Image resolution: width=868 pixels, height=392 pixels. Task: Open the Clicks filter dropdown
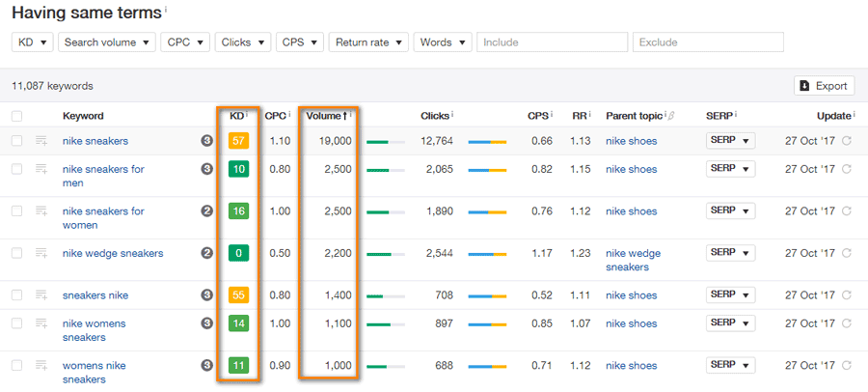(243, 42)
